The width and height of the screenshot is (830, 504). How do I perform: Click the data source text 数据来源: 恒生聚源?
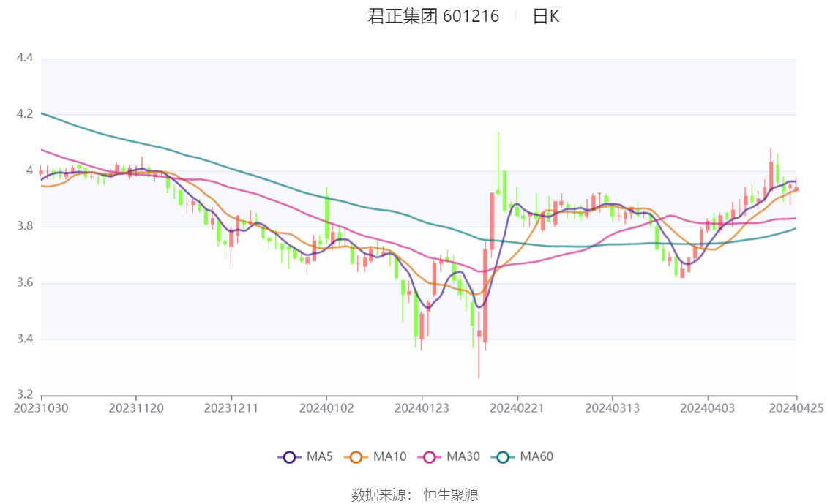click(x=414, y=495)
